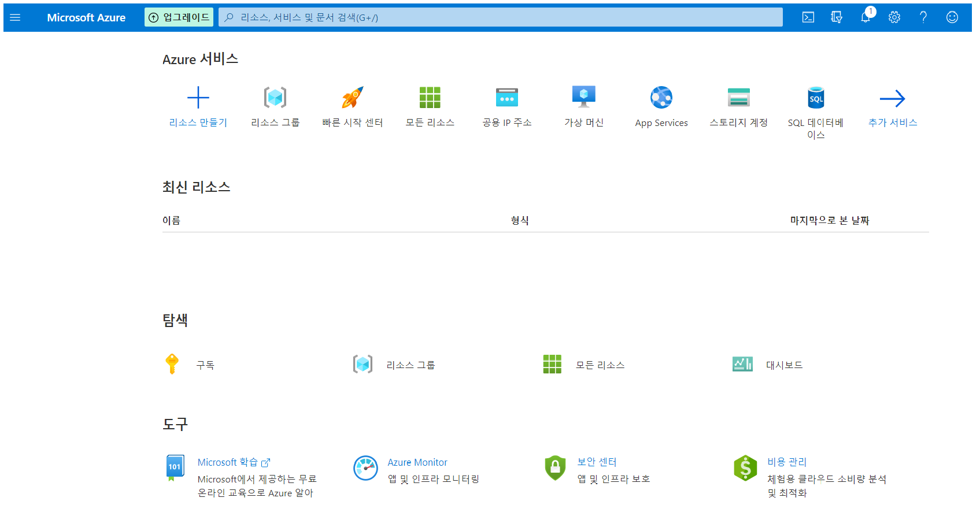The image size is (980, 505).
Task: Click the 이름 column header
Action: [x=171, y=220]
